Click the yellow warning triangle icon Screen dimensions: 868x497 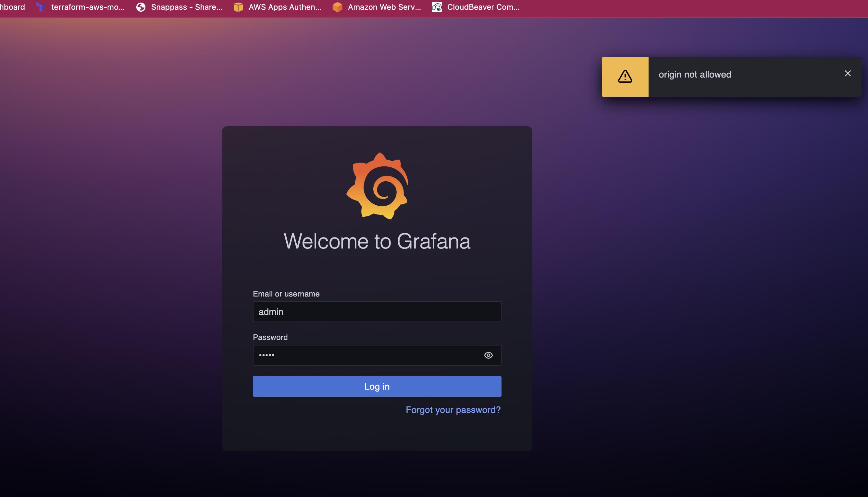click(x=625, y=77)
